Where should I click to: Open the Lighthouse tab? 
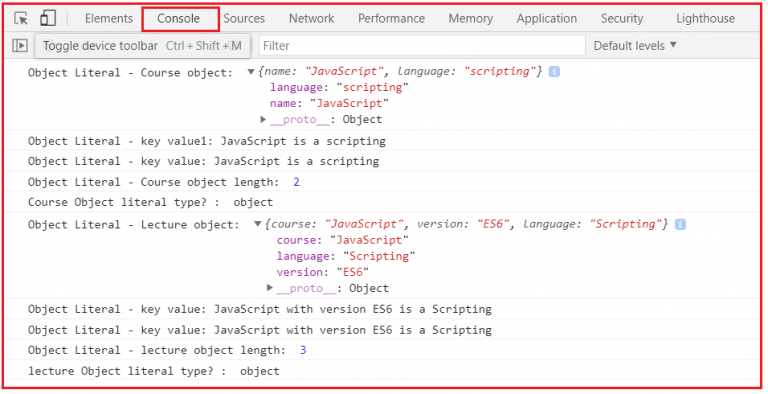pos(705,19)
